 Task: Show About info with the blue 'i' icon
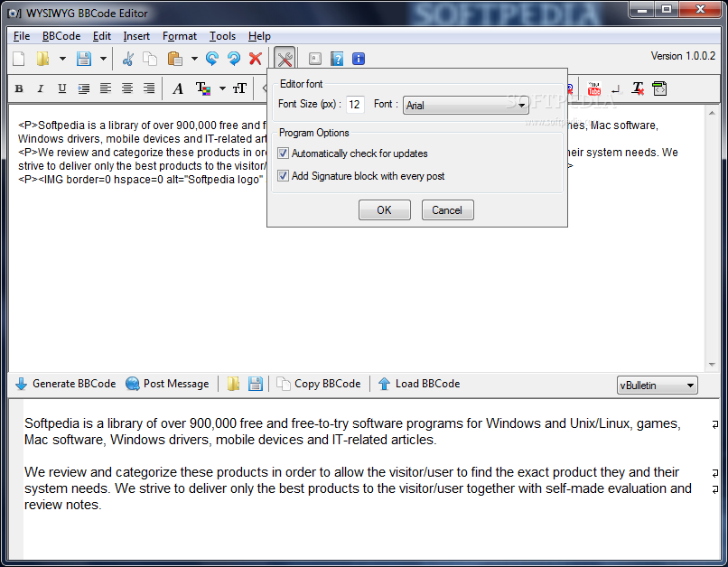tap(359, 59)
